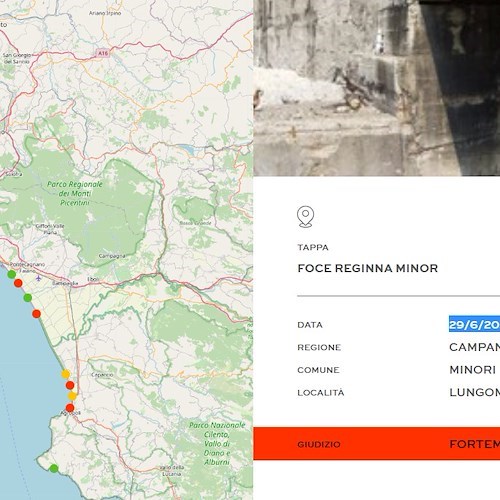Click the Campagna town label on the map
The image size is (500, 500).
tap(112, 256)
